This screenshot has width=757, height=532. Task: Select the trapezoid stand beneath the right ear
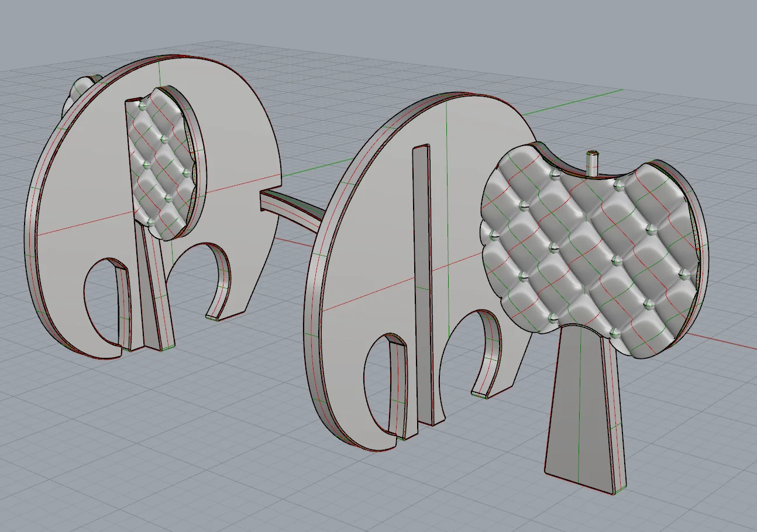(x=585, y=409)
